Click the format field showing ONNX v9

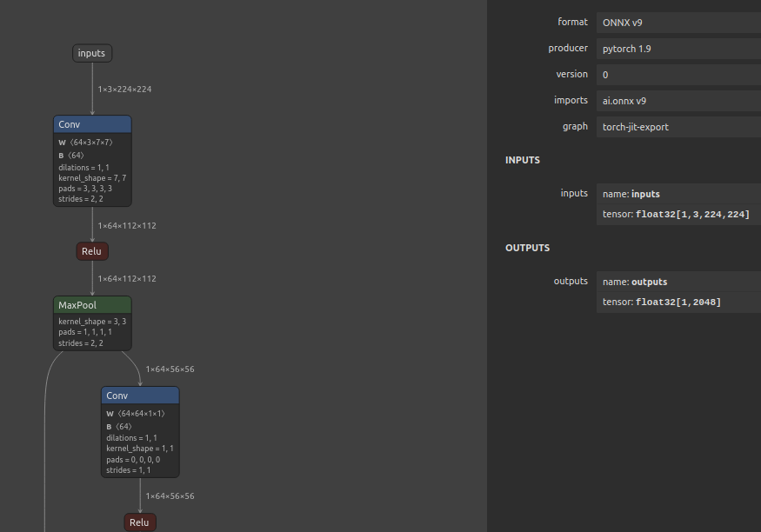678,23
